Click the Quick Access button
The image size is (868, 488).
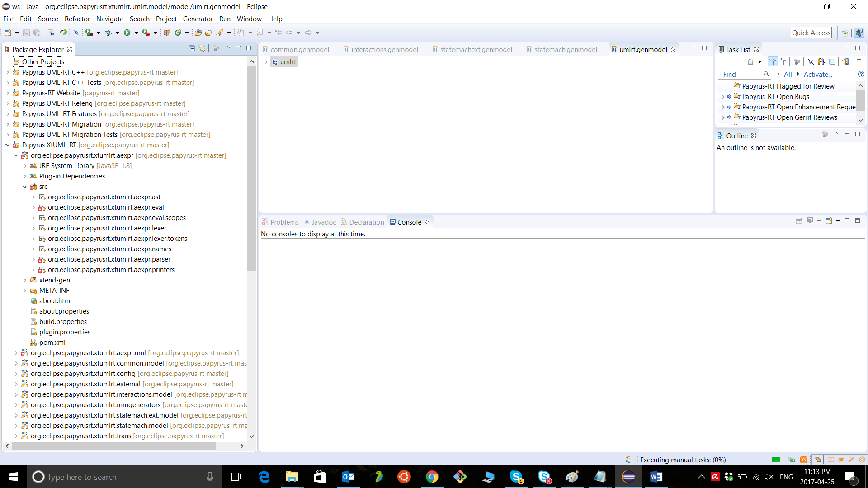811,33
